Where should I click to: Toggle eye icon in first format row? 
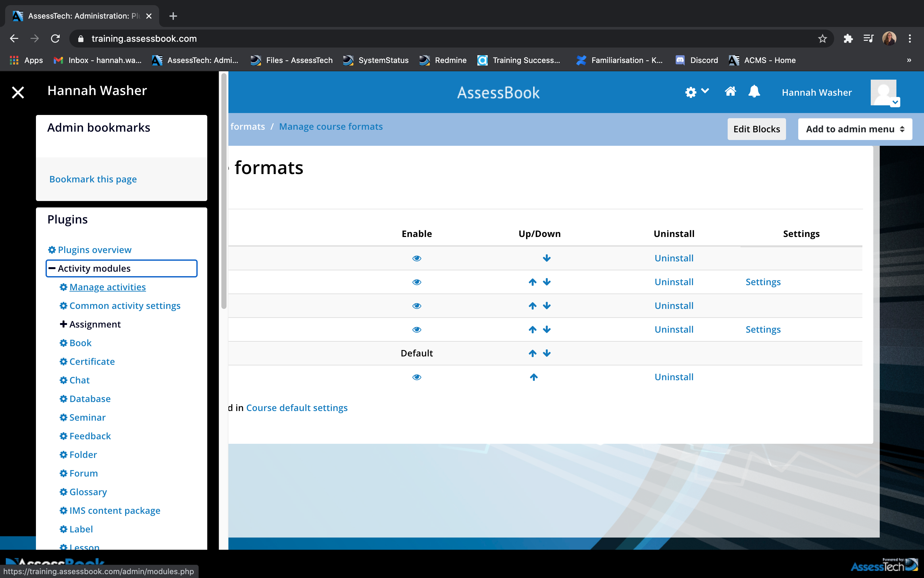(x=416, y=258)
